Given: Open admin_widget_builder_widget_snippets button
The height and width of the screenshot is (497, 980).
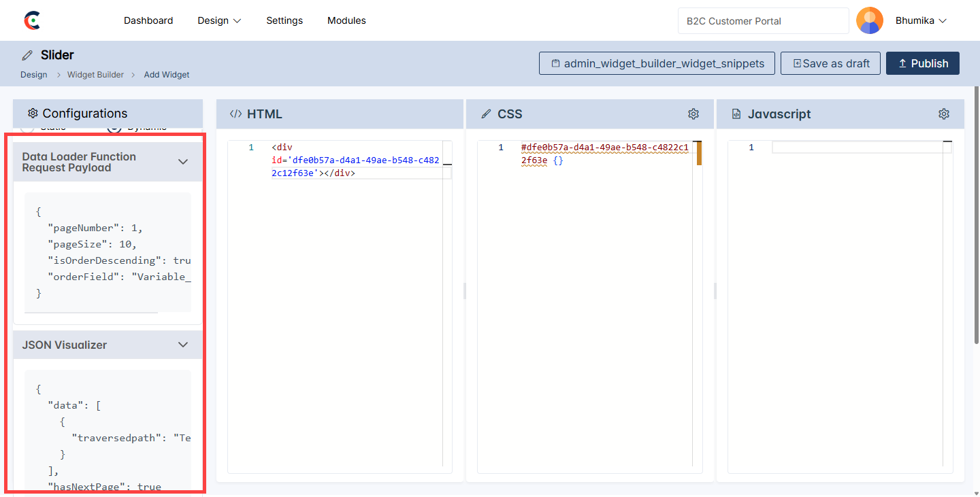Looking at the screenshot, I should (x=657, y=63).
